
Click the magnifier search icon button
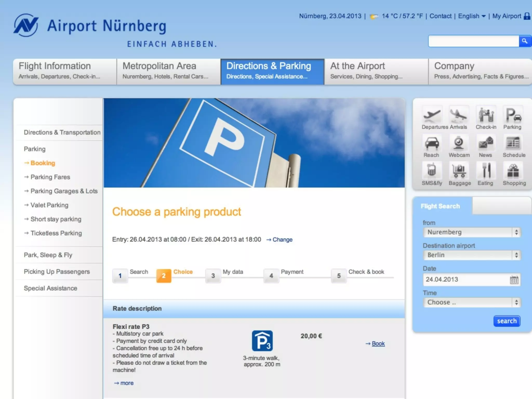click(524, 41)
